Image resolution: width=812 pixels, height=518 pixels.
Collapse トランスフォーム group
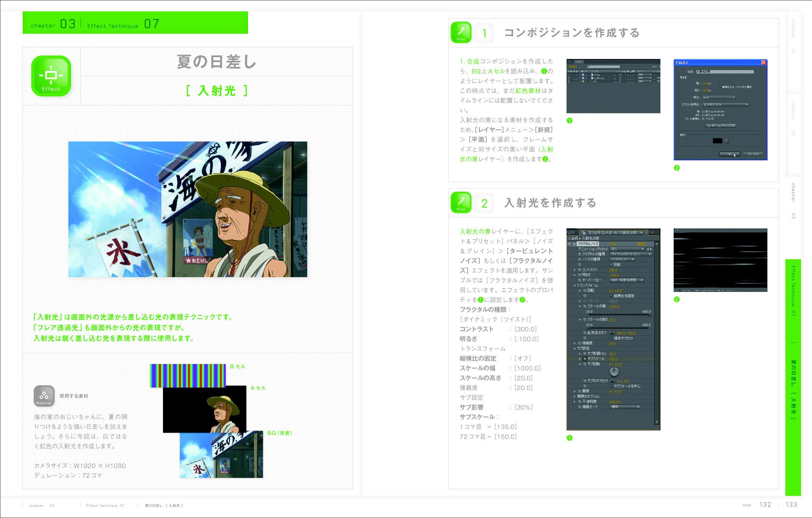[575, 285]
